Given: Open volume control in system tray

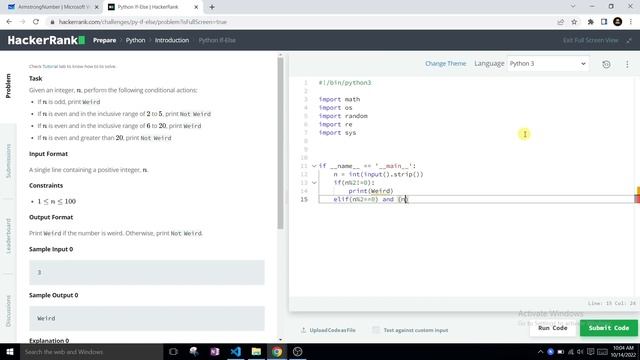Looking at the screenshot, I should 580,352.
